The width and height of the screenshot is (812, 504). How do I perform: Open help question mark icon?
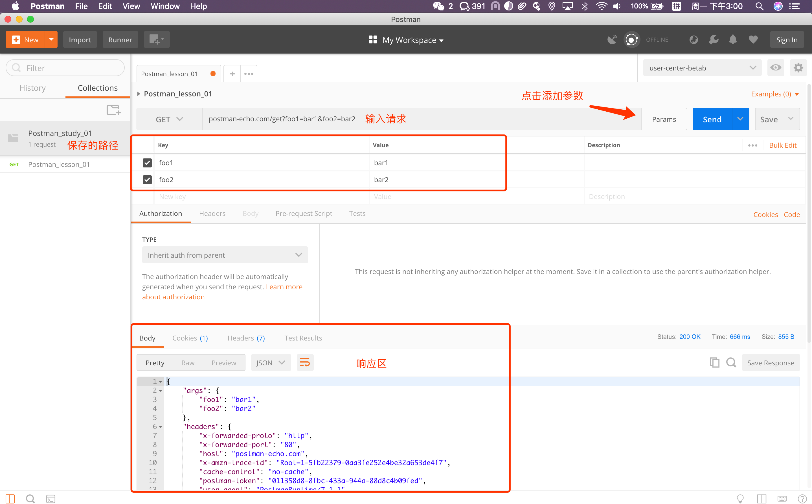pos(802,498)
